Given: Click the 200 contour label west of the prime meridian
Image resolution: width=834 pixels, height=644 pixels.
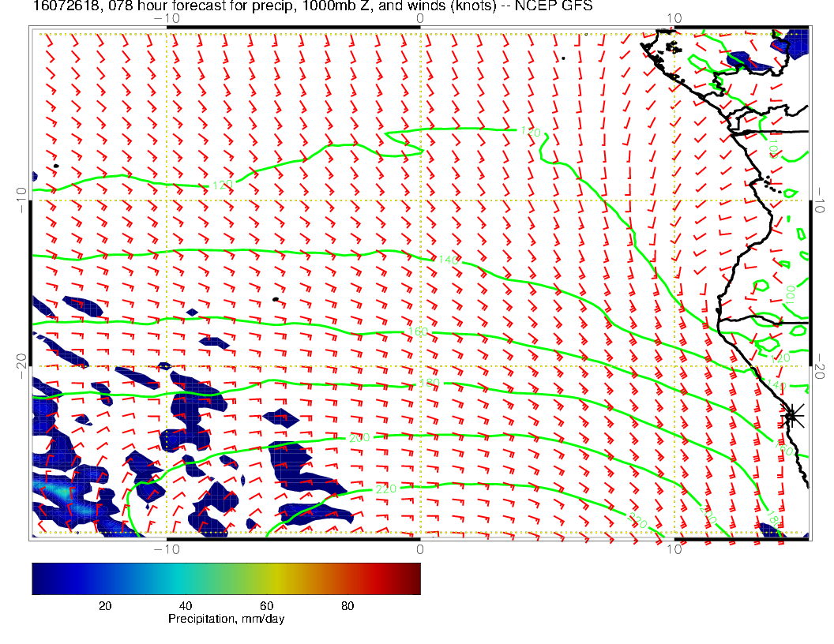Looking at the screenshot, I should pyautogui.click(x=359, y=438).
